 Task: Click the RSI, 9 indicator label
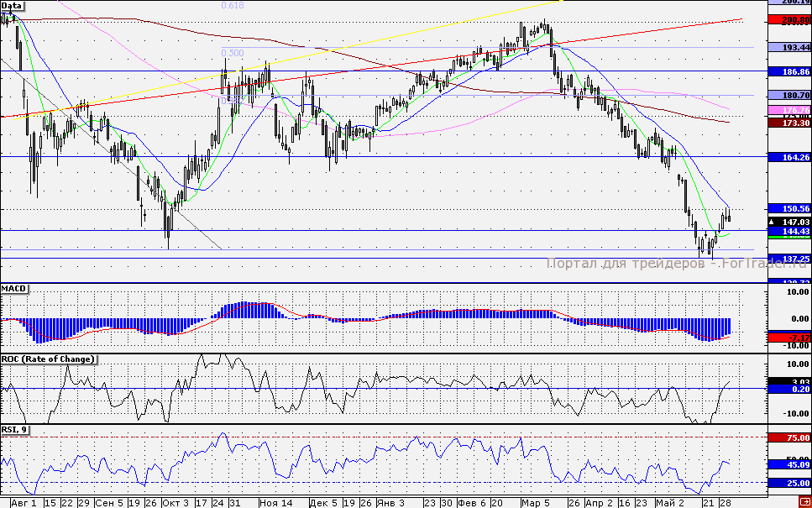click(x=15, y=430)
